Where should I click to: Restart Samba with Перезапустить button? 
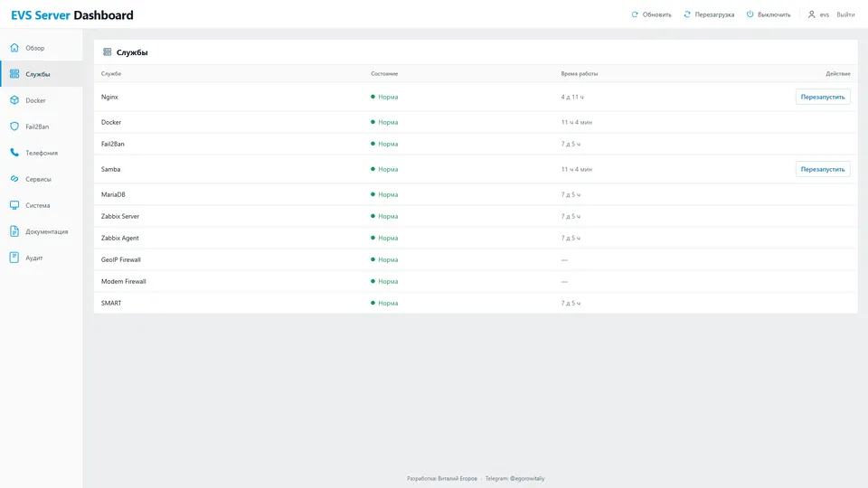coord(823,169)
